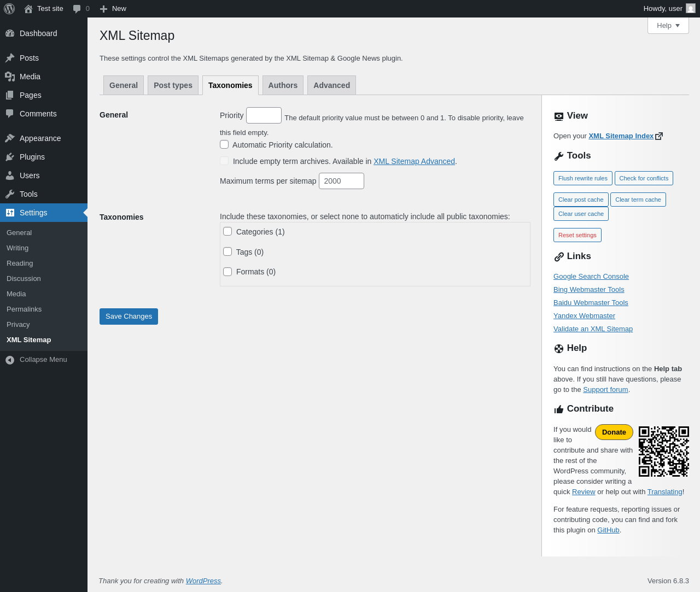Open Dashboard via its gauge icon

point(10,33)
